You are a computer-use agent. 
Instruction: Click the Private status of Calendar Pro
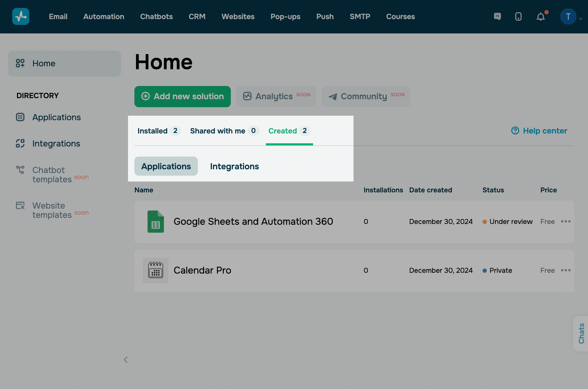(x=501, y=270)
